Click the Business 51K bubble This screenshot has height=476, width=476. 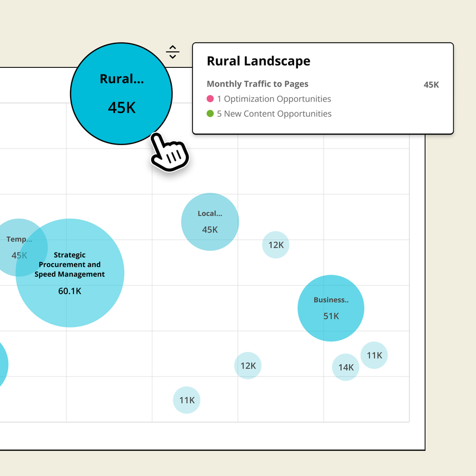[331, 307]
